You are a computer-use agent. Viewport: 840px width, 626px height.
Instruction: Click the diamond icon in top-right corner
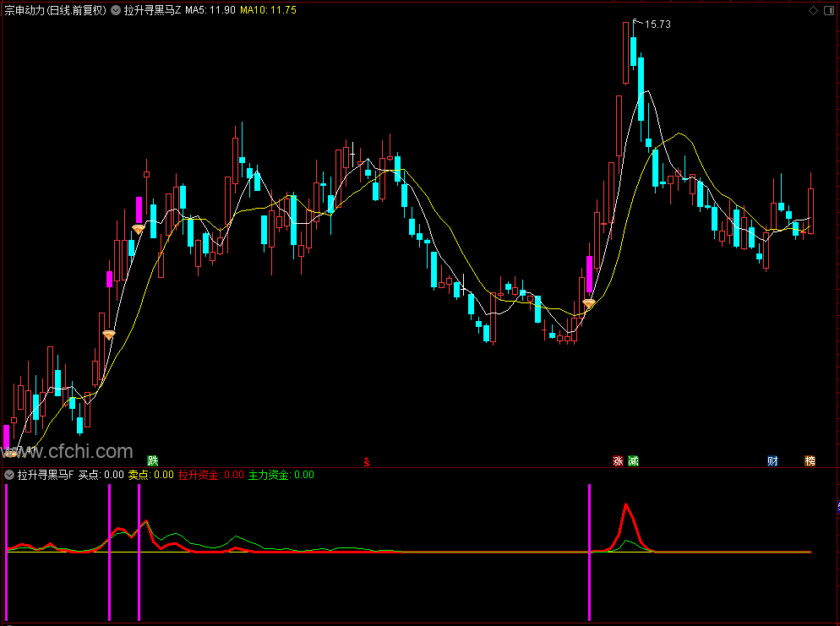pyautogui.click(x=813, y=11)
